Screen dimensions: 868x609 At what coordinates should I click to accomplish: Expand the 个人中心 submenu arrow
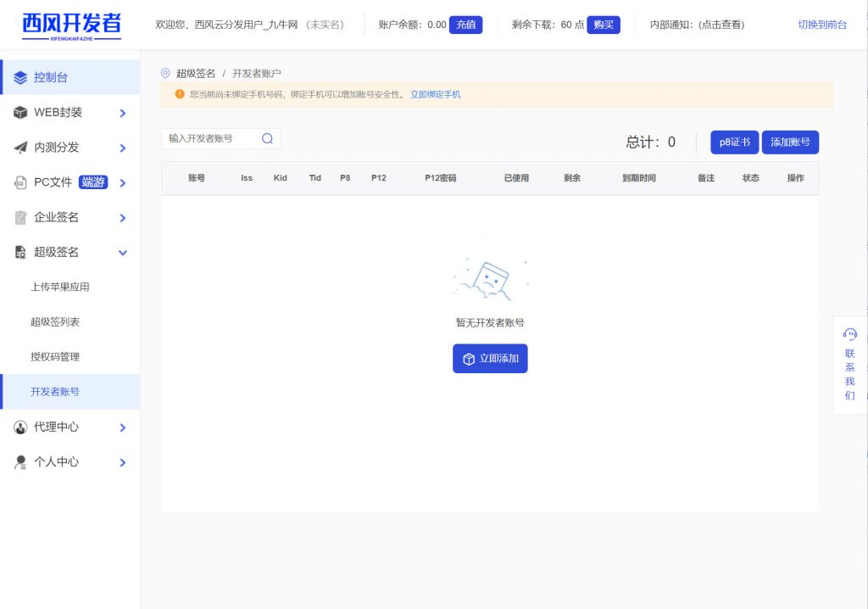(123, 462)
